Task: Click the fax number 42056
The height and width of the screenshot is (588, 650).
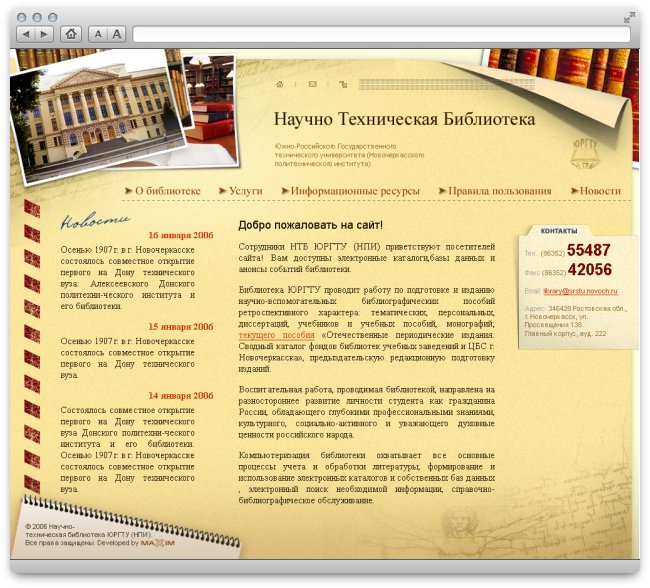Action: point(590,270)
